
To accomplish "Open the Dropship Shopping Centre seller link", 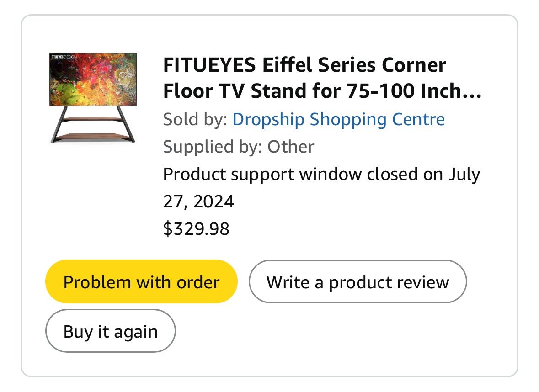I will [339, 119].
